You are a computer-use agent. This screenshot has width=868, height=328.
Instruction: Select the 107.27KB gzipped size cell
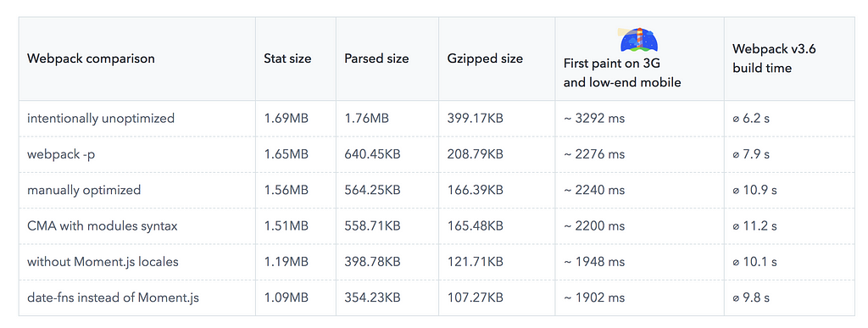[475, 297]
